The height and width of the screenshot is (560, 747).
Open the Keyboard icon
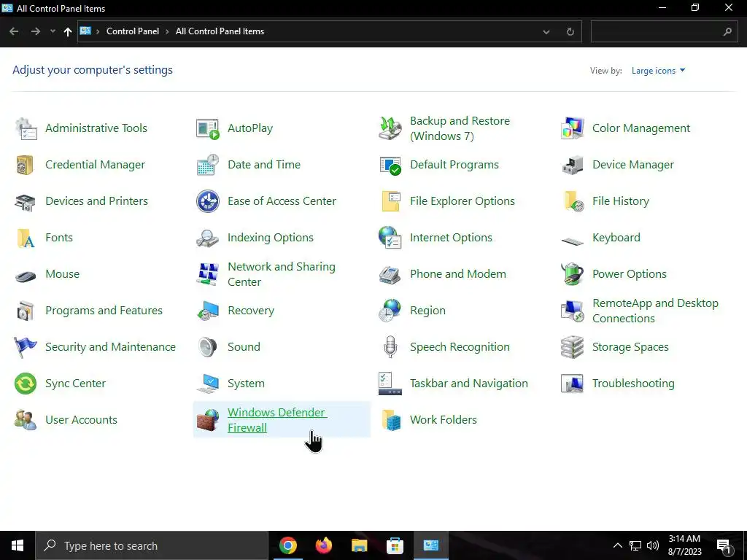tap(572, 241)
